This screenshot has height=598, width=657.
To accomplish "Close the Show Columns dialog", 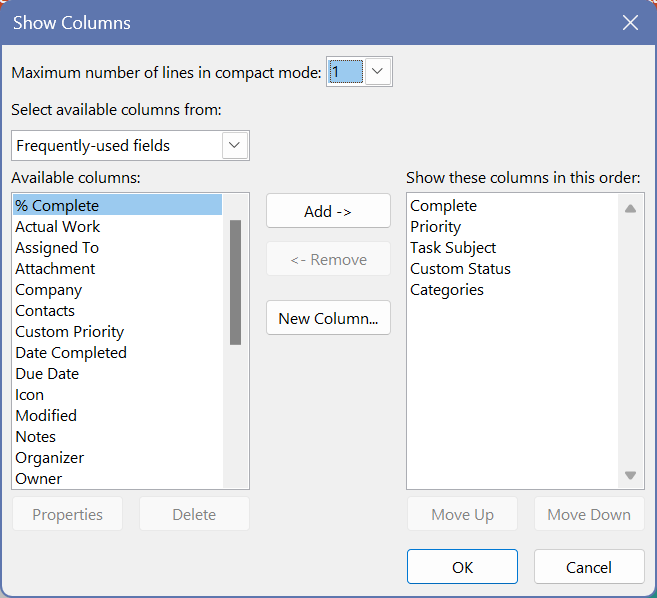I will (630, 23).
